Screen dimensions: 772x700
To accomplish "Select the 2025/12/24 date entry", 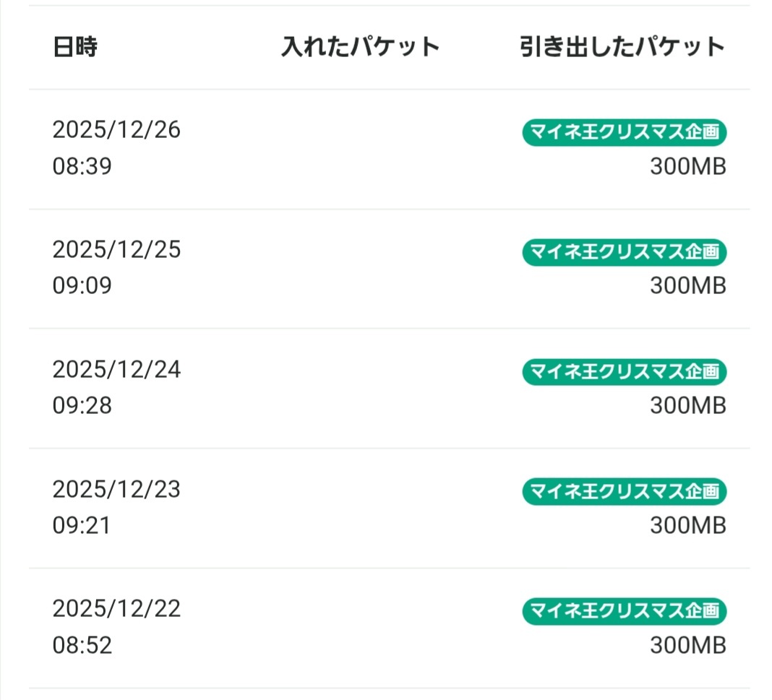I will (116, 370).
